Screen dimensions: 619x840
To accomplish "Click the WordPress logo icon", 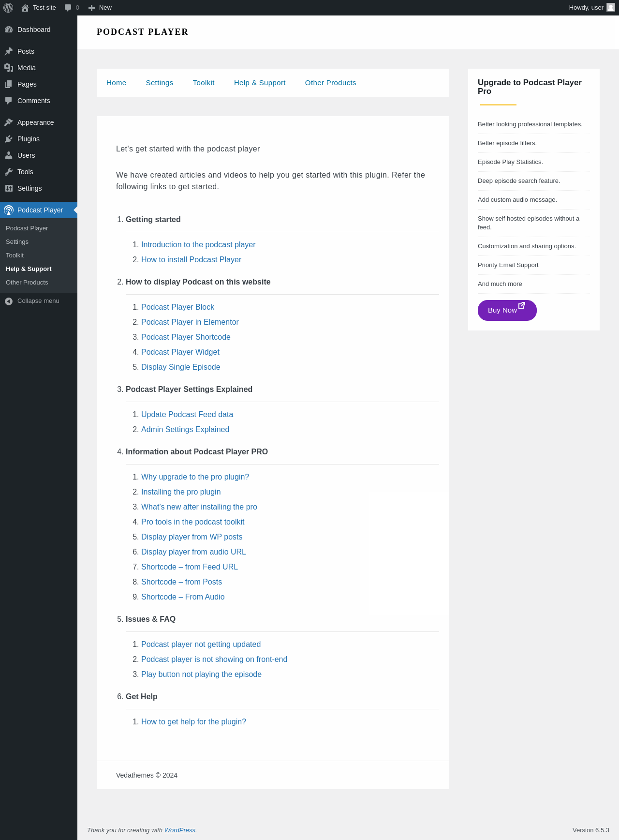I will (8, 8).
